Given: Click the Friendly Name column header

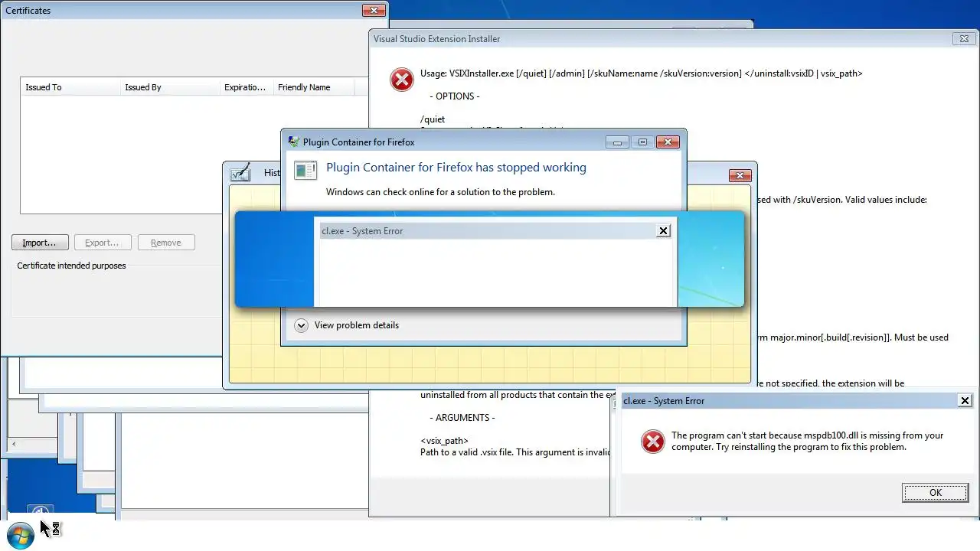Looking at the screenshot, I should pyautogui.click(x=313, y=87).
